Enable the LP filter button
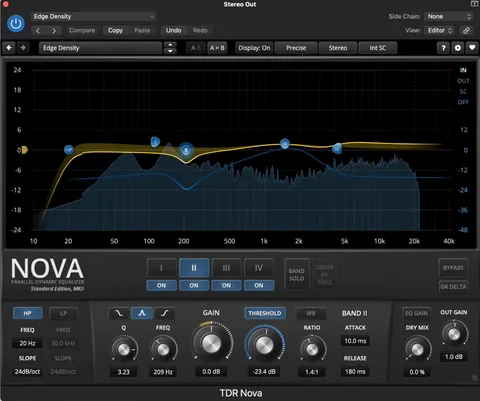480x401 pixels. click(x=64, y=313)
